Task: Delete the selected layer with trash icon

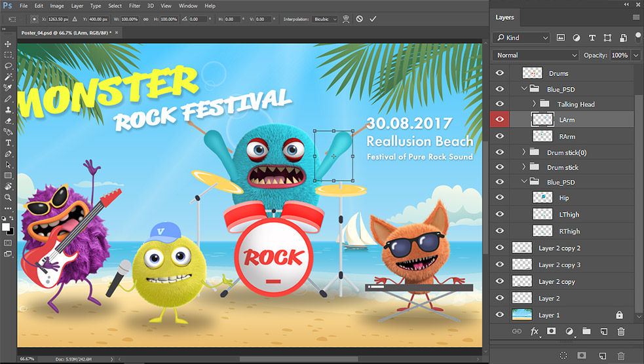Action: point(621,331)
